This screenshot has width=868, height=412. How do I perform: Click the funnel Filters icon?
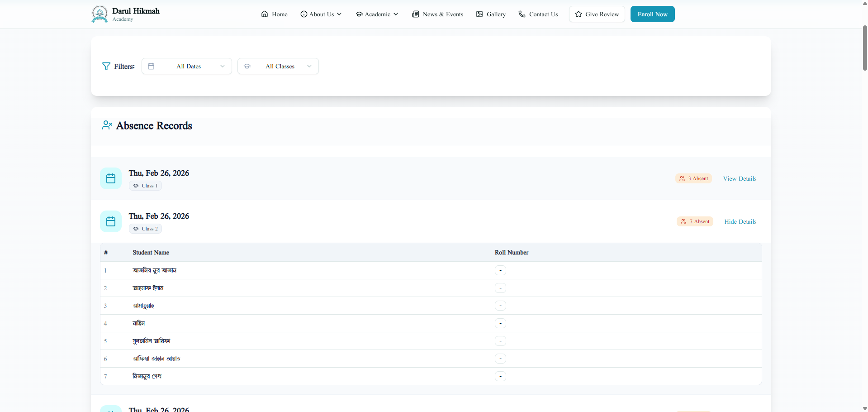point(106,66)
